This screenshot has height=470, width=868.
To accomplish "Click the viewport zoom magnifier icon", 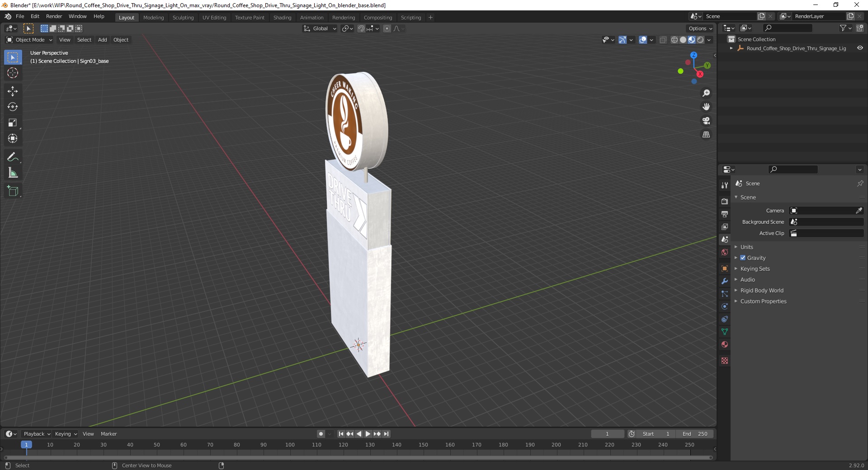I will tap(706, 93).
